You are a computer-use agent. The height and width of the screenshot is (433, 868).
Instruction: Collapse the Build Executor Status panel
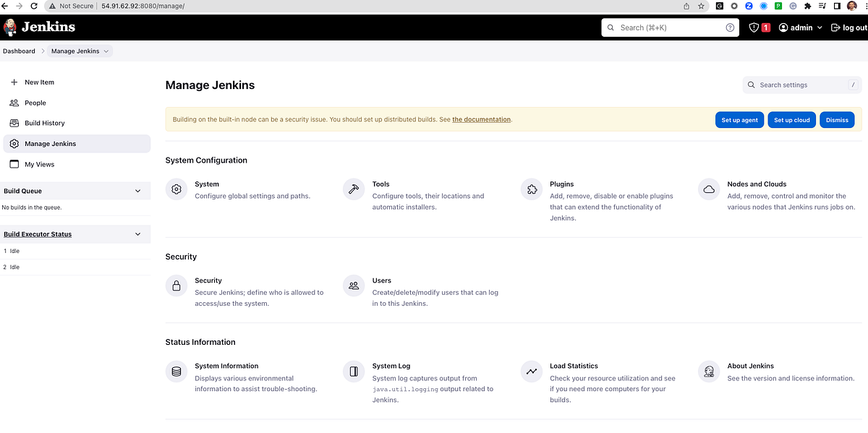(137, 233)
